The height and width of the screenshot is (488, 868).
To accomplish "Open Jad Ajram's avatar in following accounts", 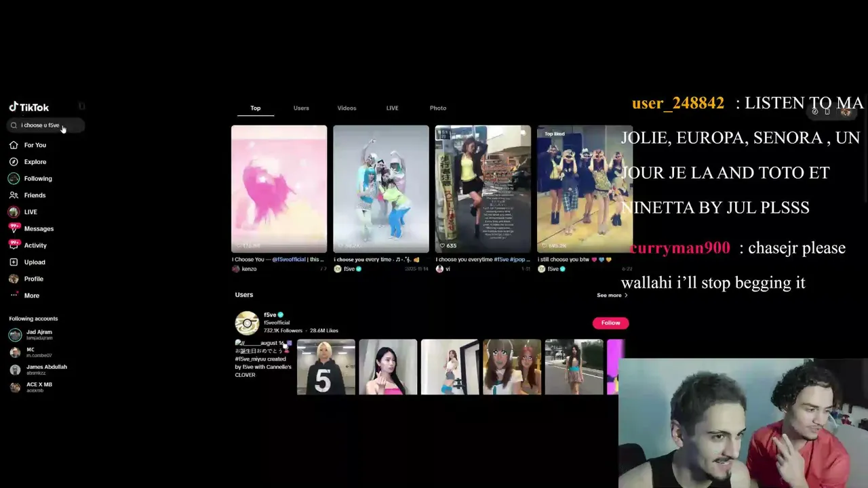I will [15, 335].
